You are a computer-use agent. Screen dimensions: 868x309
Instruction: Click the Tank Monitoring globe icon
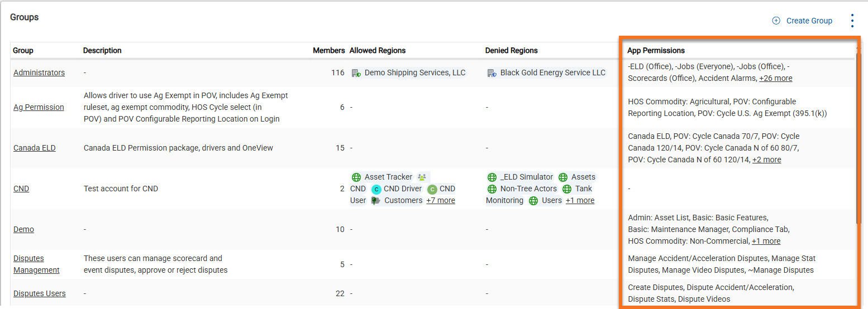pyautogui.click(x=567, y=189)
